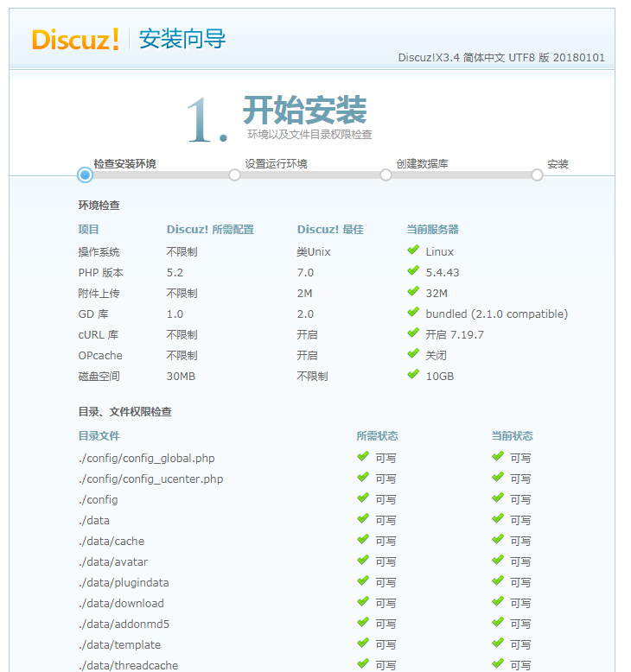Click path ./data/addonmd5
Screen dimensions: 631x672
coord(124,624)
